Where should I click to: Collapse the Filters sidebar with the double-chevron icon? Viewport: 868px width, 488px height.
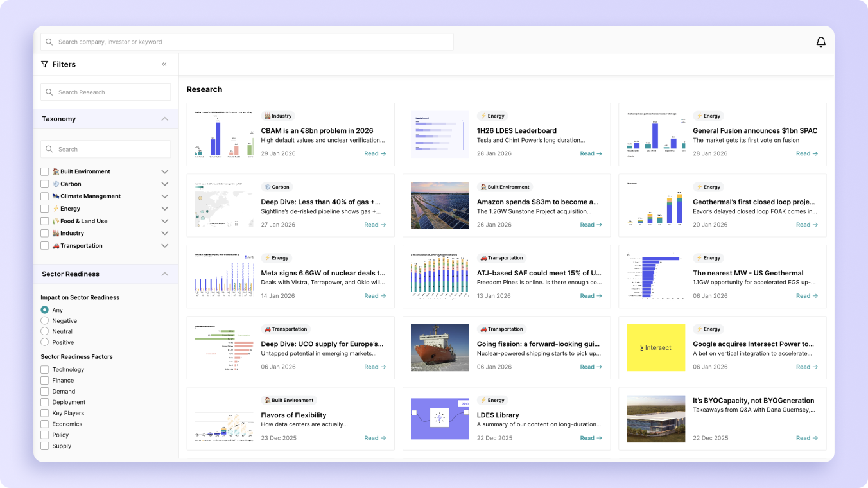[x=164, y=64]
